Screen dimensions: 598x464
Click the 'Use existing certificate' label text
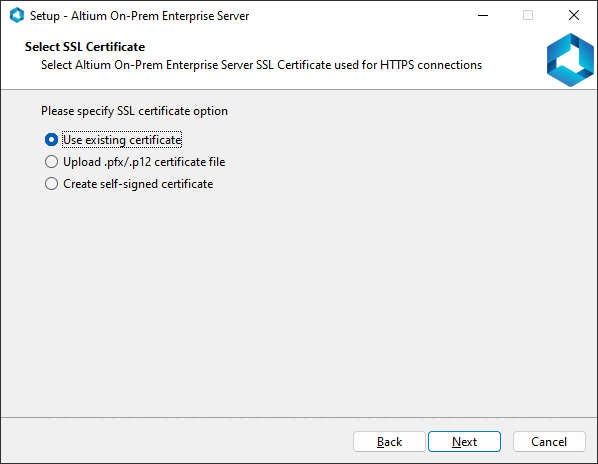(x=122, y=140)
